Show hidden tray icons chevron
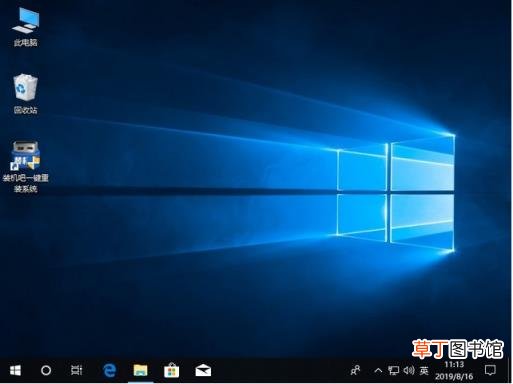Viewport: 513px width, 384px height. tap(378, 370)
